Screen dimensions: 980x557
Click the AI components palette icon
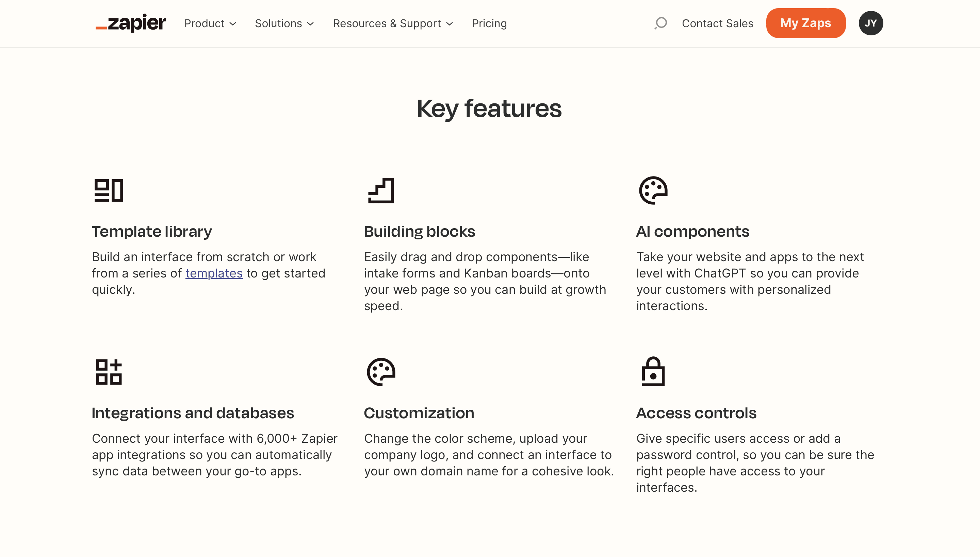[652, 190]
